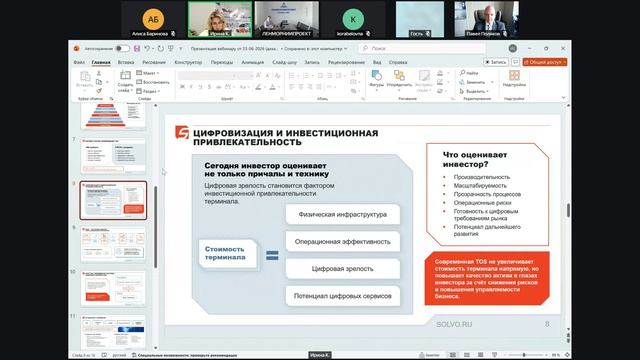Select slide 9 thumbnail
640x360 pixels.
tap(113, 244)
